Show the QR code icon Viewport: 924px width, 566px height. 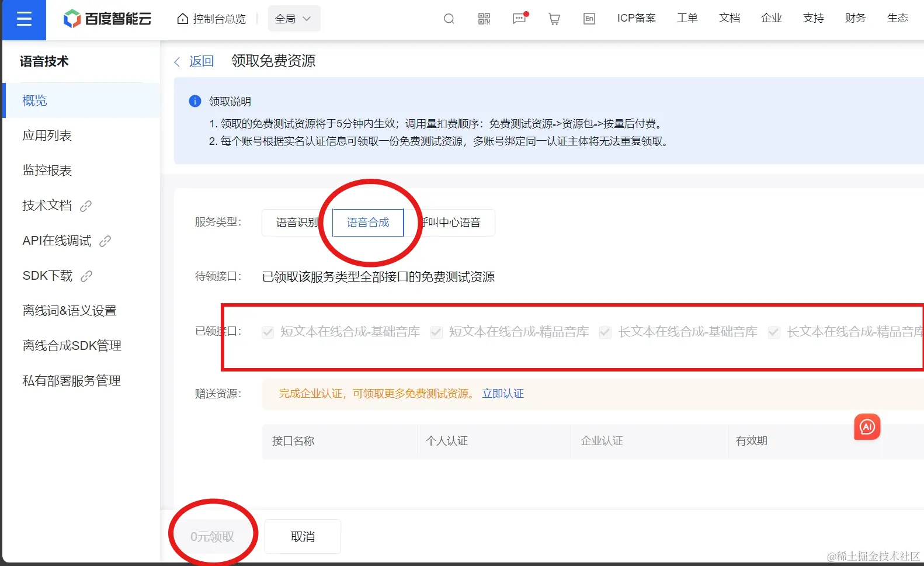coord(484,19)
